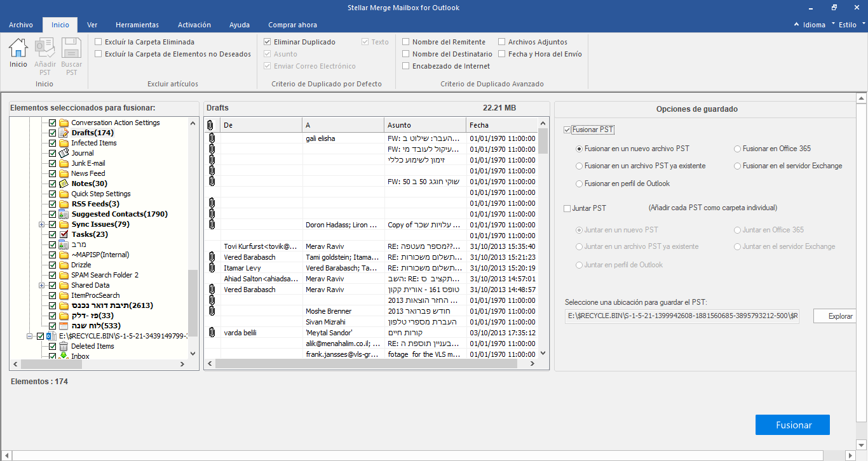Screen dimensions: 868x461
Task: Check Nombre del Destinatario option
Action: [x=406, y=54]
